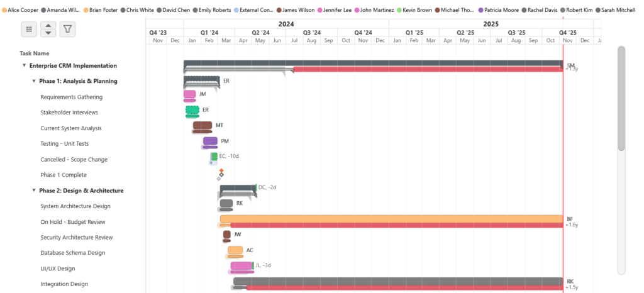Open the filter funnel icon

(x=67, y=29)
